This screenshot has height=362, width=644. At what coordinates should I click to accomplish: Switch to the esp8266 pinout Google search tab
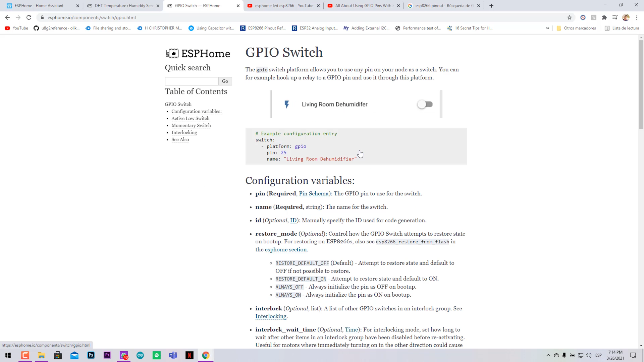point(444,6)
